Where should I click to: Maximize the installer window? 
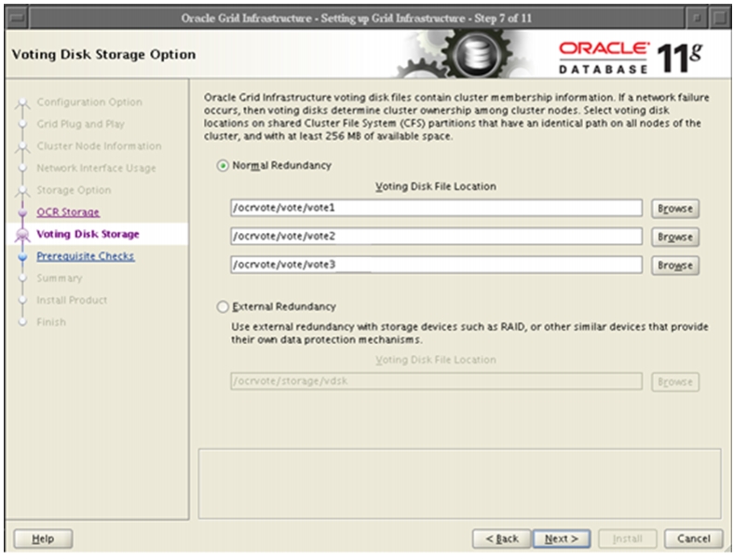pyautogui.click(x=719, y=19)
